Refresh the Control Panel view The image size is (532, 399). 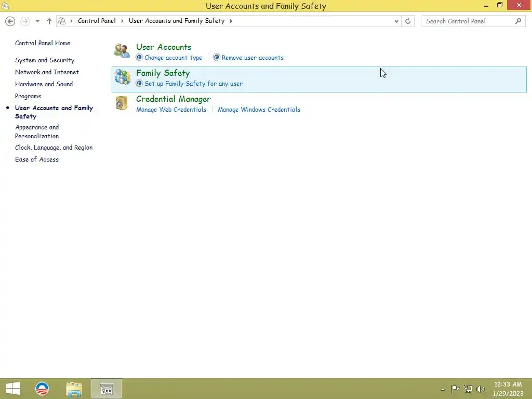[408, 21]
